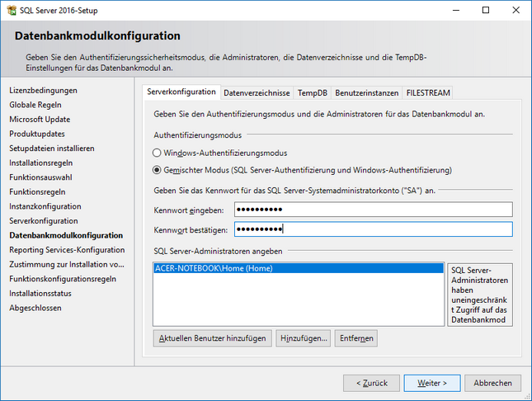
Task: Click Funktionsregeln step in sidebar
Action: point(37,192)
